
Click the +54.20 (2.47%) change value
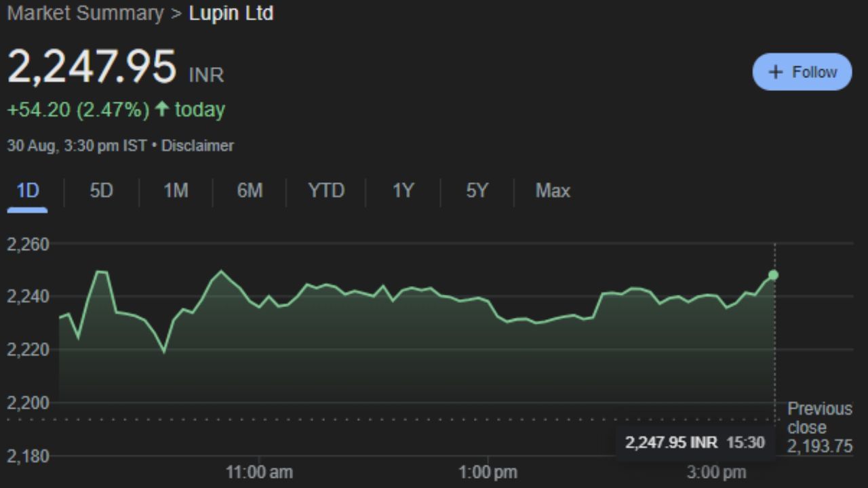point(78,110)
